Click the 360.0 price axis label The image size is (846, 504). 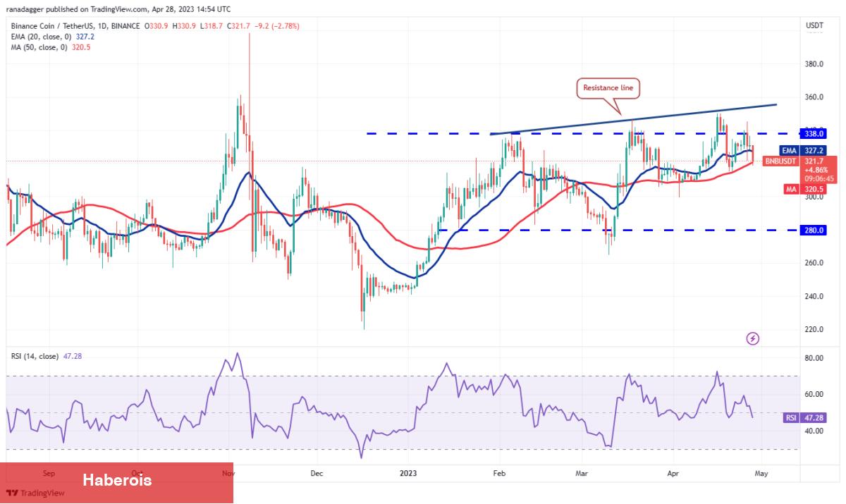[x=815, y=97]
